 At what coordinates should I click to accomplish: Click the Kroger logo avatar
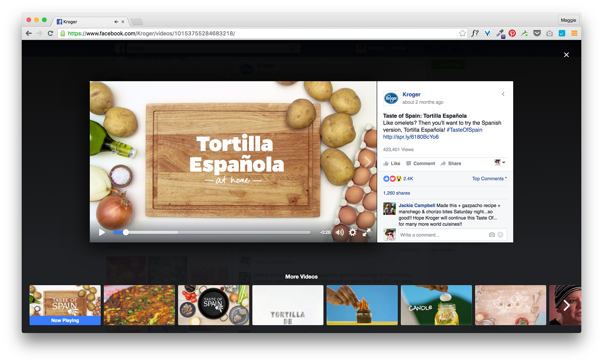tap(391, 98)
